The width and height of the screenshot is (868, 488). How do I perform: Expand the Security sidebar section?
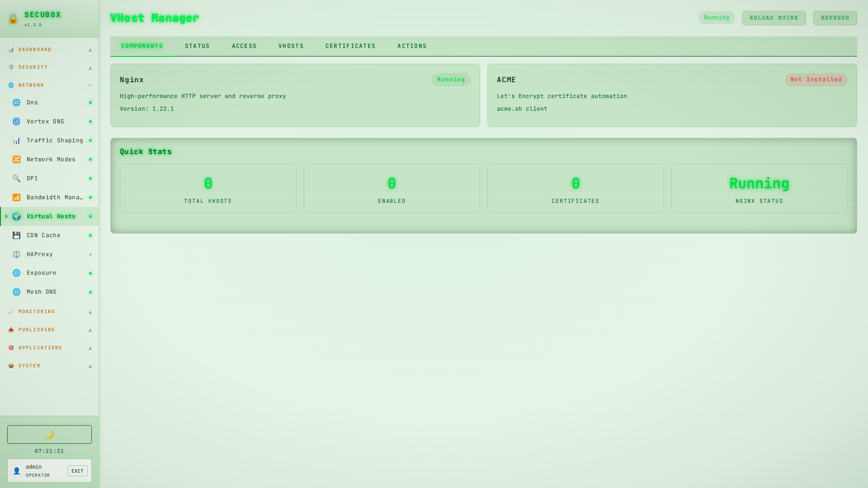coord(50,67)
